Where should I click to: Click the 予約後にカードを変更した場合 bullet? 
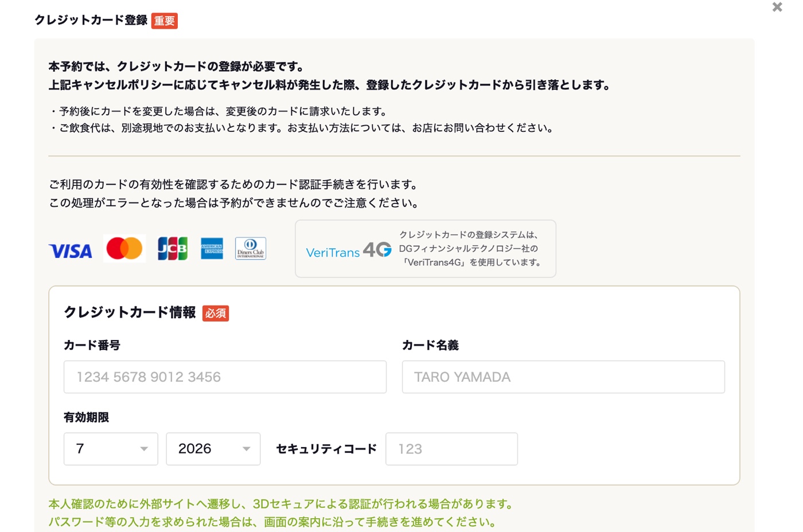click(x=220, y=111)
